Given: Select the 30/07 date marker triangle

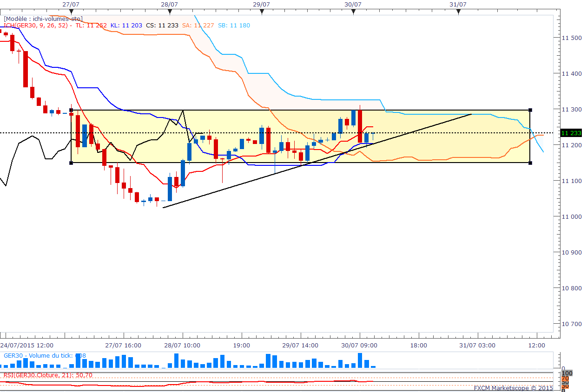Looking at the screenshot, I should pos(353,12).
